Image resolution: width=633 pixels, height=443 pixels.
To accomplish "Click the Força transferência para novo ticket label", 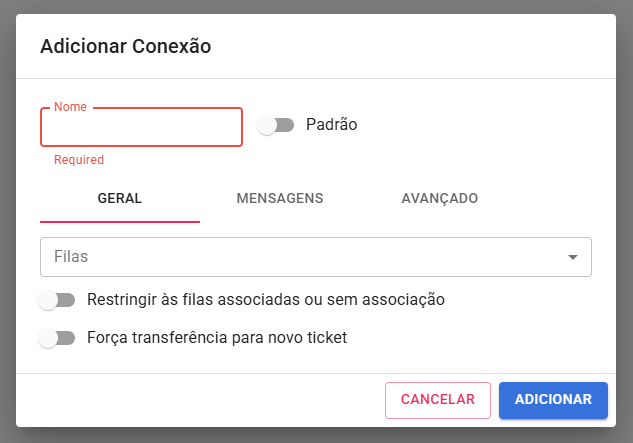I will click(x=217, y=337).
